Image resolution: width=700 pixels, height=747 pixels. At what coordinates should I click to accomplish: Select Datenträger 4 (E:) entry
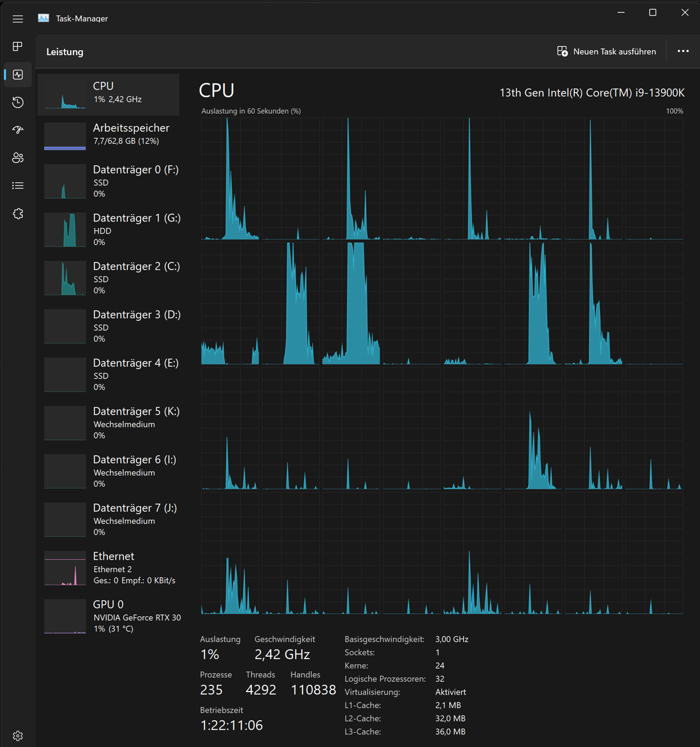point(108,374)
